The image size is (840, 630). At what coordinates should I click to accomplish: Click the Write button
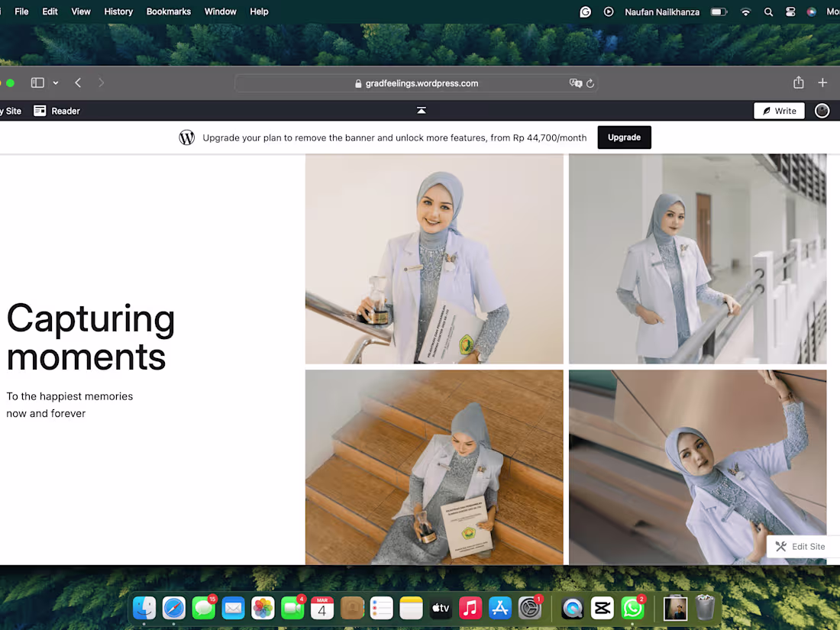(779, 111)
